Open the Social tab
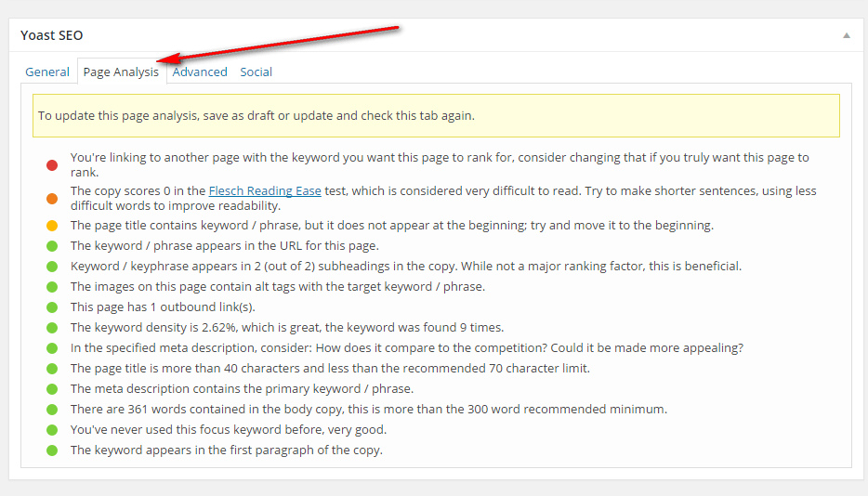The image size is (868, 496). click(256, 72)
